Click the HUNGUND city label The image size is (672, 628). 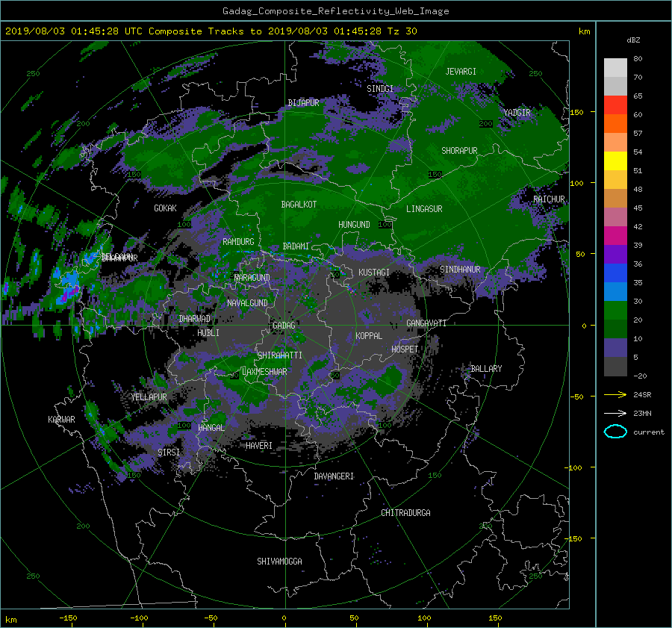tap(354, 225)
